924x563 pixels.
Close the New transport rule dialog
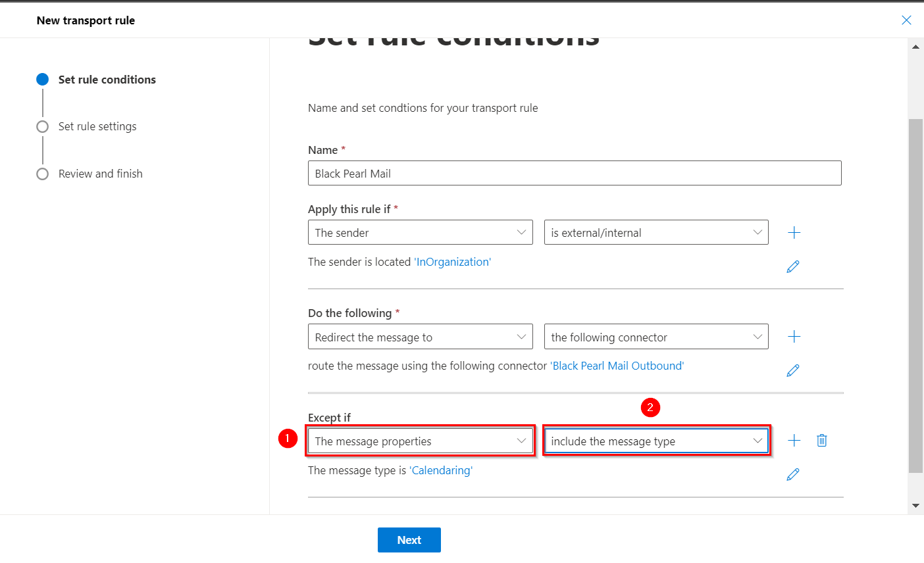pyautogui.click(x=906, y=20)
